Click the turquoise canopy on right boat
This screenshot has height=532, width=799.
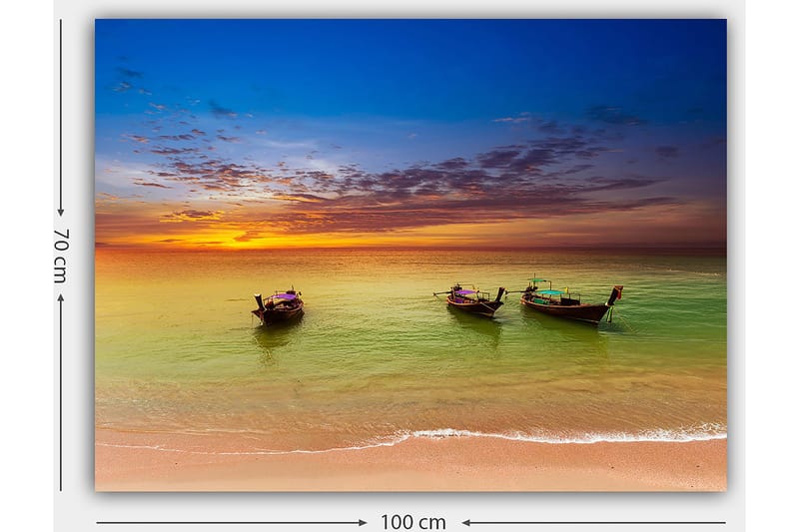(x=550, y=292)
